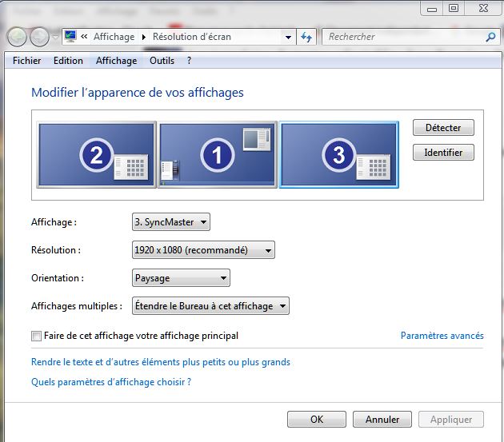Open 'Quels paramètres d'affichage choisir ?' link
Viewport: 504px width, 442px height.
(x=111, y=382)
